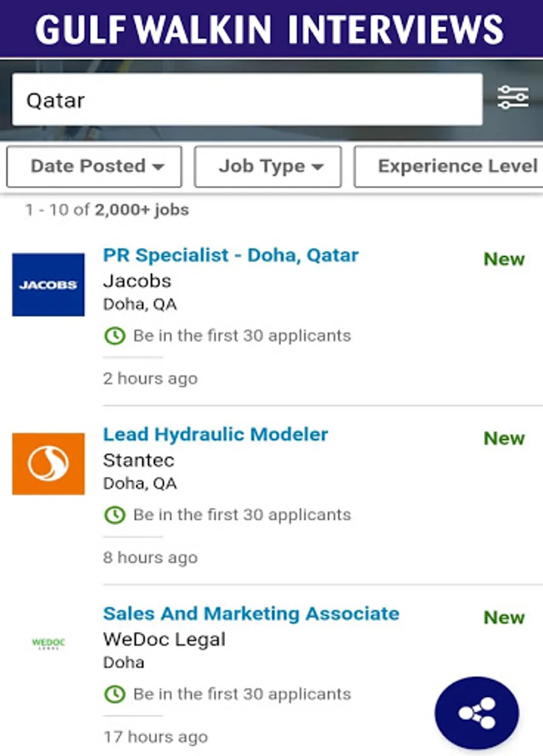The height and width of the screenshot is (756, 543).
Task: Click the Jacobs company logo
Action: (x=48, y=285)
